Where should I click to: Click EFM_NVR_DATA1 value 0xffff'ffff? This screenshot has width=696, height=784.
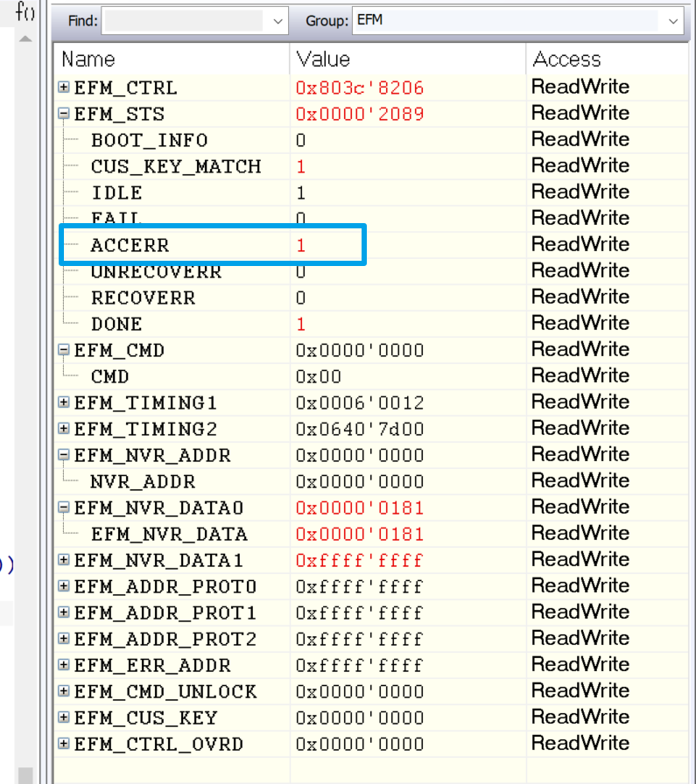[360, 560]
